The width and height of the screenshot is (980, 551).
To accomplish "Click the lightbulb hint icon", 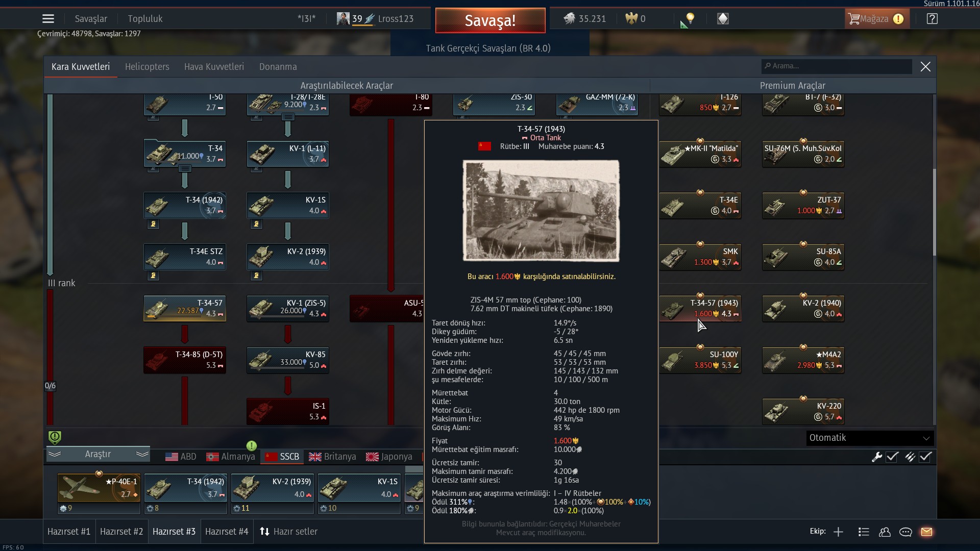I will click(690, 19).
